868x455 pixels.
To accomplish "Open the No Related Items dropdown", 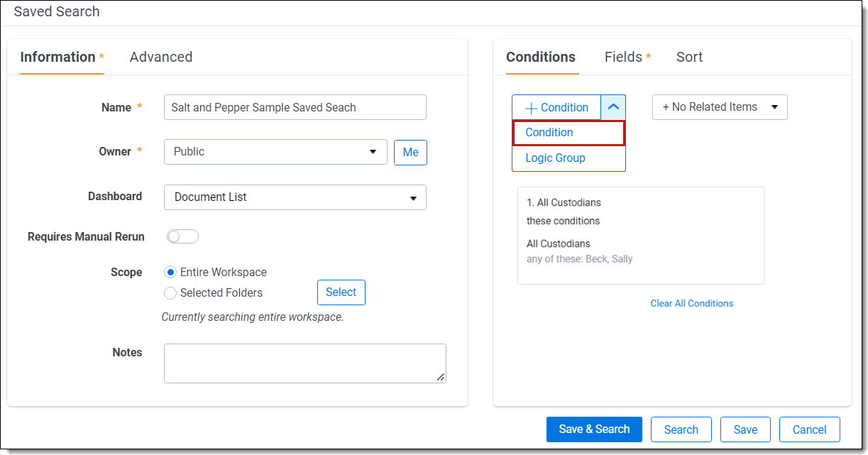I will click(x=719, y=107).
